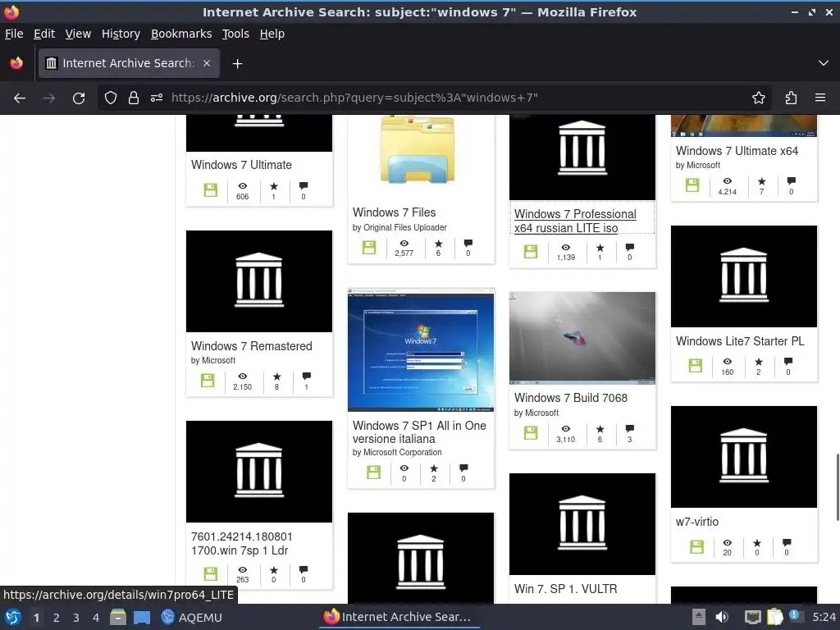Click the page vertical scrollbar thumb
Viewport: 840px width, 630px height.
(838, 486)
